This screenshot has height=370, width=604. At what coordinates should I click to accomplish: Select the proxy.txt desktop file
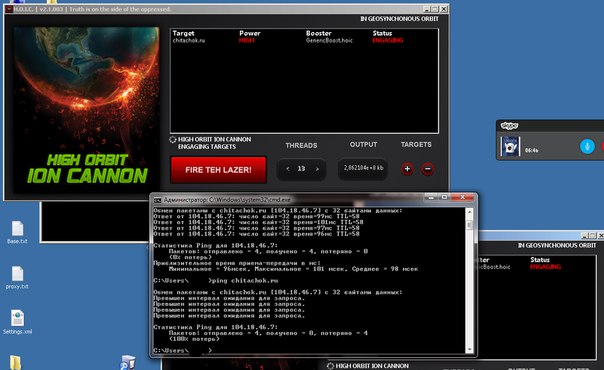tap(17, 278)
